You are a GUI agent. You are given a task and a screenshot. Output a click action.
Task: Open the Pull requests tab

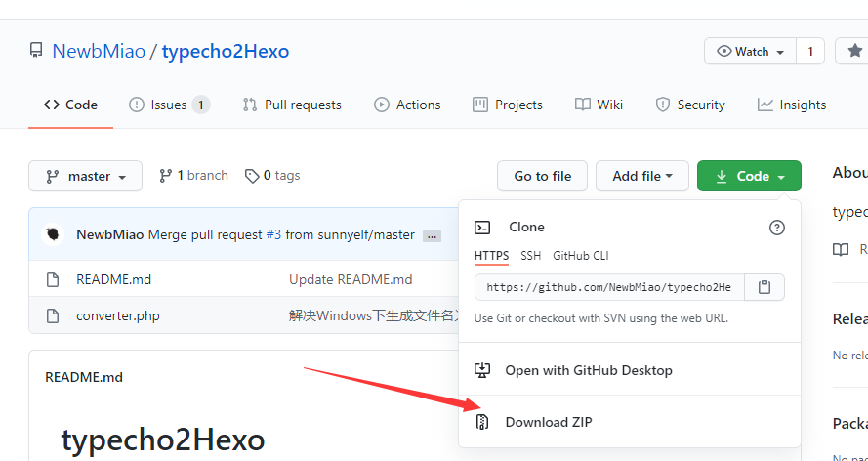click(292, 105)
